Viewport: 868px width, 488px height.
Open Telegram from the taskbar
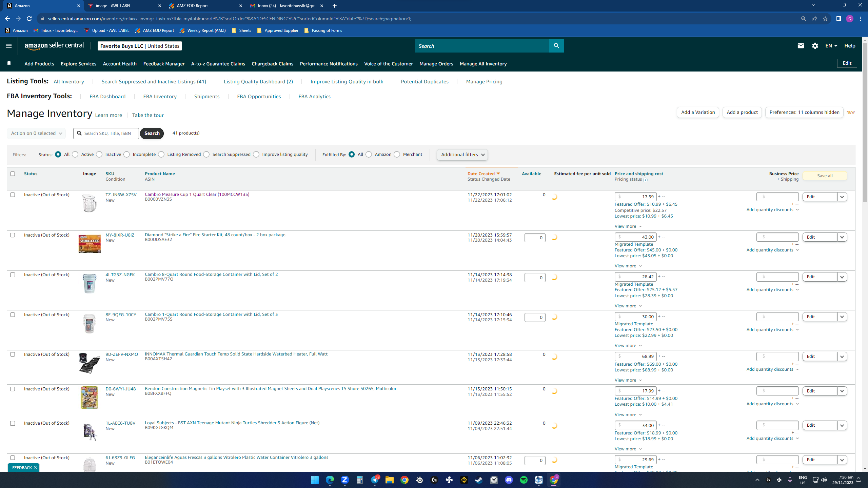click(x=374, y=480)
